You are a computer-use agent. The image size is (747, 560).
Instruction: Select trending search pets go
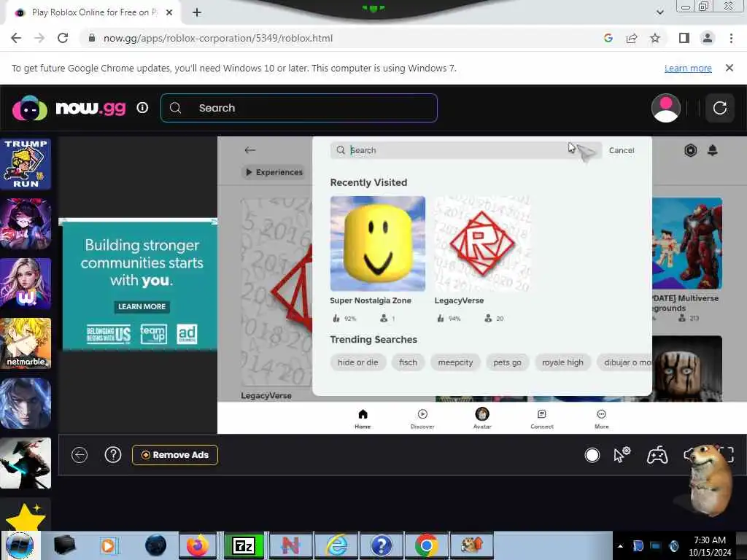(x=508, y=362)
